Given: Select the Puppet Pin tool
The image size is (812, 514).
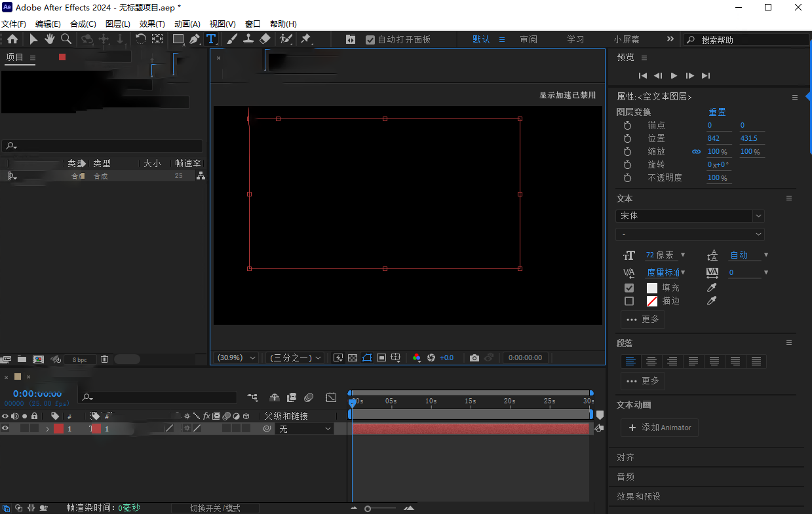Looking at the screenshot, I should 305,39.
